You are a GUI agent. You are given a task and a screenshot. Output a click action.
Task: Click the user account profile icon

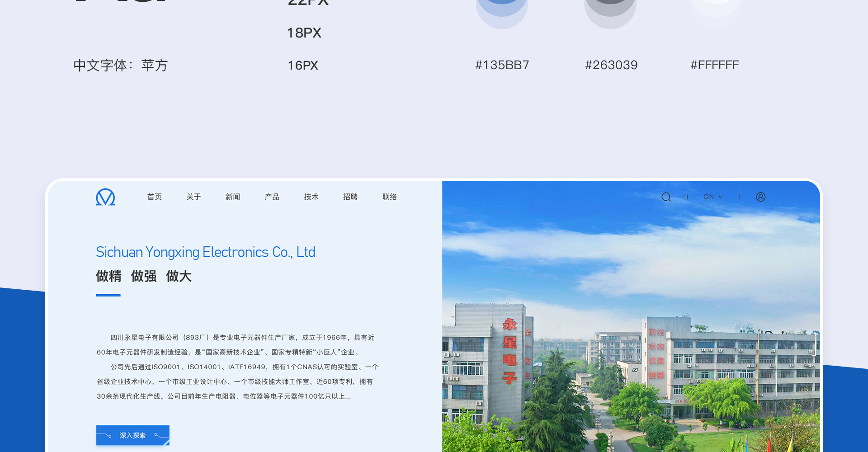(x=760, y=197)
